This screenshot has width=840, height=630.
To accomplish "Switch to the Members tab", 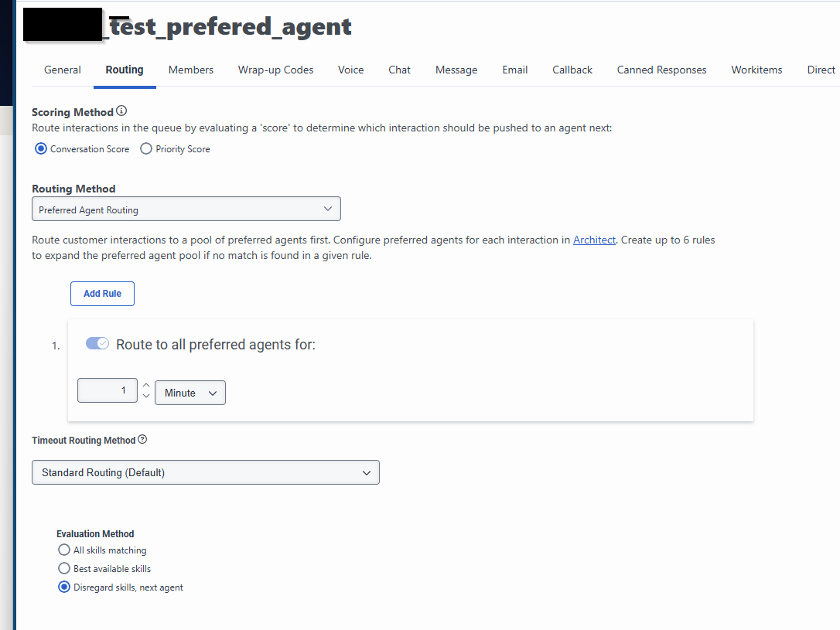I will pyautogui.click(x=190, y=70).
